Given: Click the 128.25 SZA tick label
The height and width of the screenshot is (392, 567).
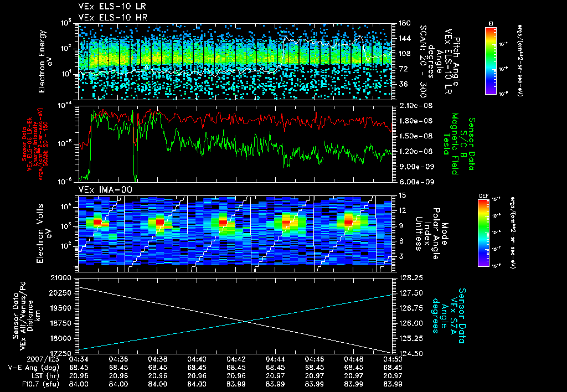Looking at the screenshot, I should coord(410,278).
